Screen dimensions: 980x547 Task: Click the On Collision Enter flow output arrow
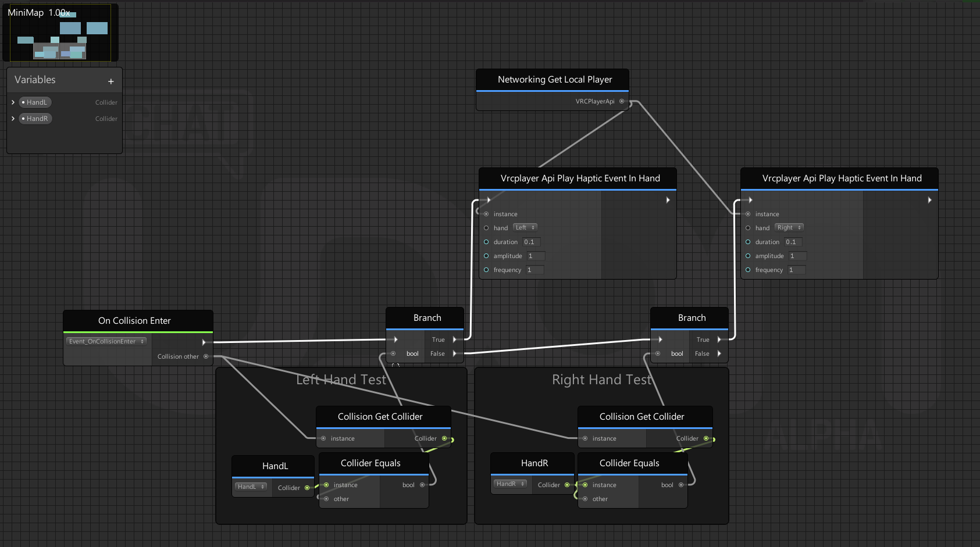point(204,342)
